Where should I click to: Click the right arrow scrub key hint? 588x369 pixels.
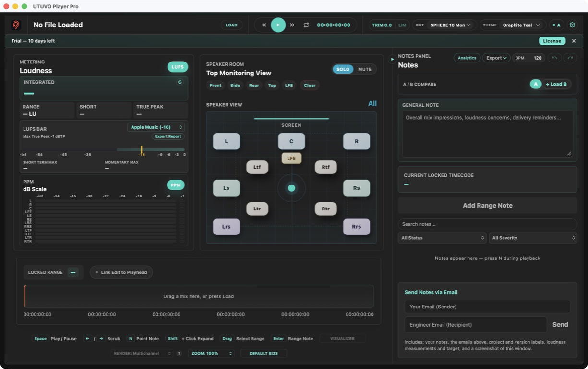[x=101, y=339]
